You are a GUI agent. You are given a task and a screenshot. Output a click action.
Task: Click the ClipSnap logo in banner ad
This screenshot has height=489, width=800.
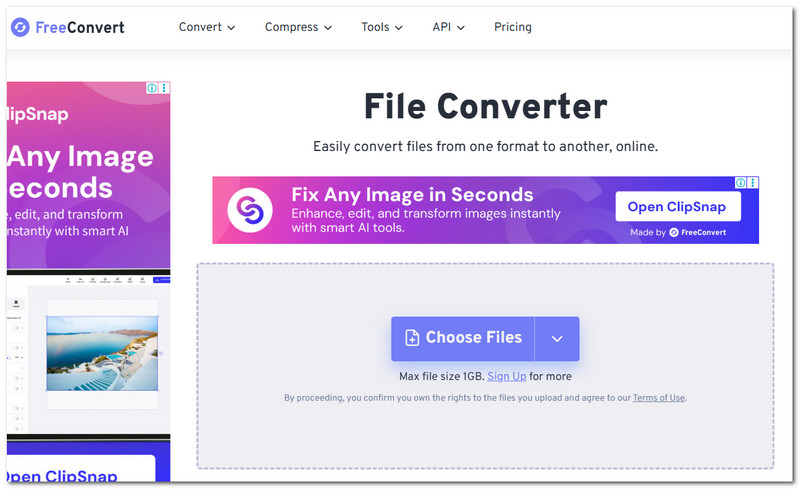point(249,210)
